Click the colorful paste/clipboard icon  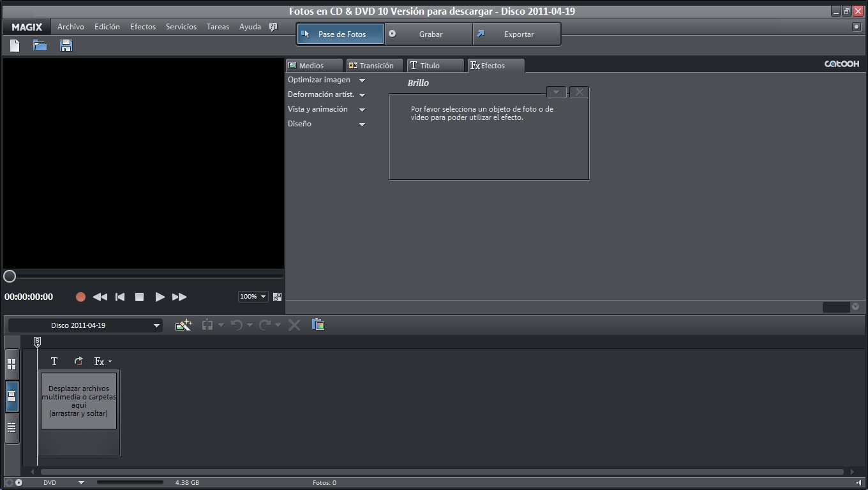coord(318,325)
